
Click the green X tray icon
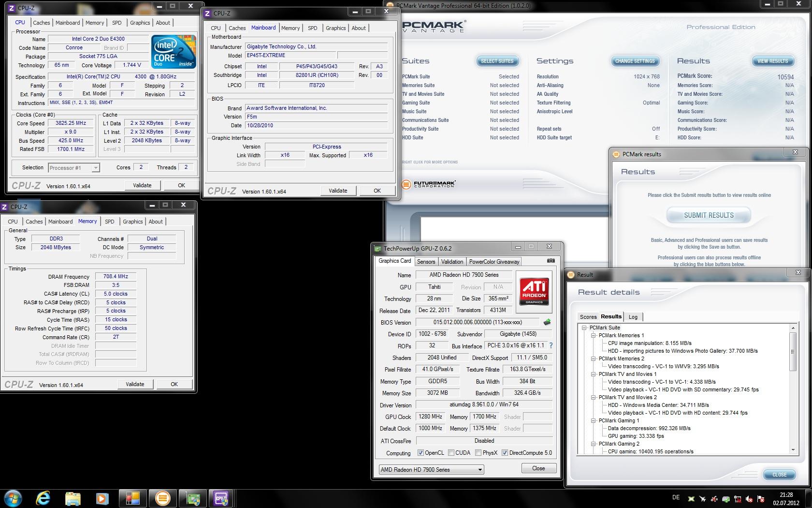tap(692, 499)
